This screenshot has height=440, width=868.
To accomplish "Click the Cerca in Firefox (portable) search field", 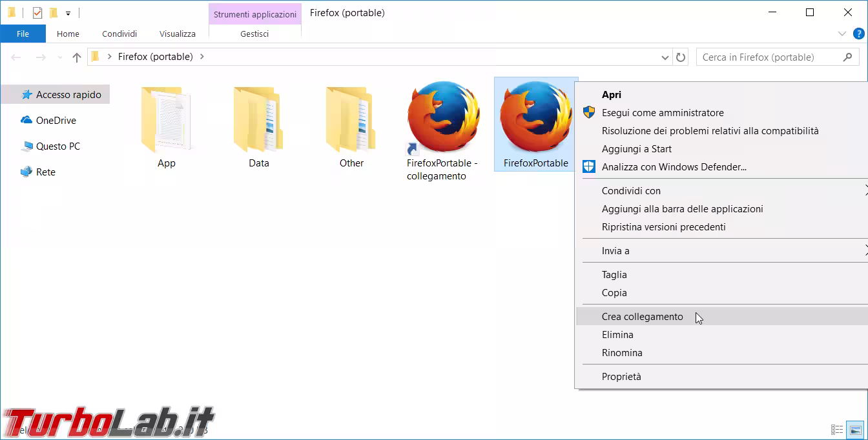I will coord(769,57).
